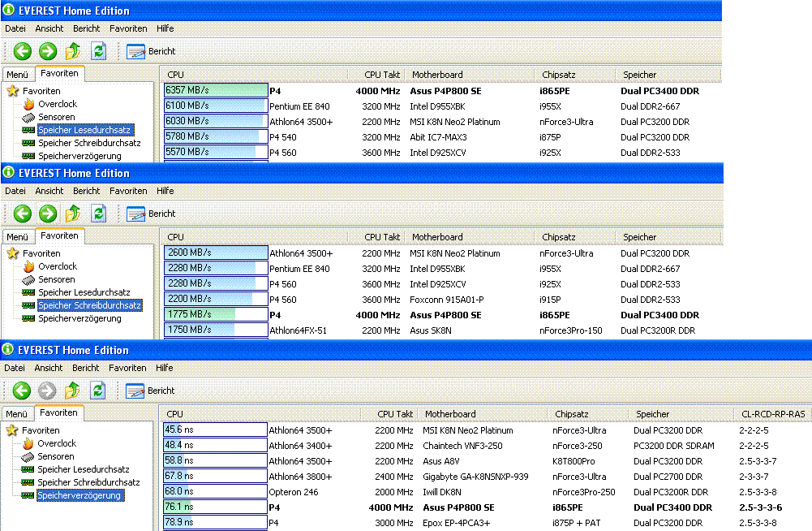
Task: Click the Forward arrow in the top window
Action: click(x=48, y=51)
